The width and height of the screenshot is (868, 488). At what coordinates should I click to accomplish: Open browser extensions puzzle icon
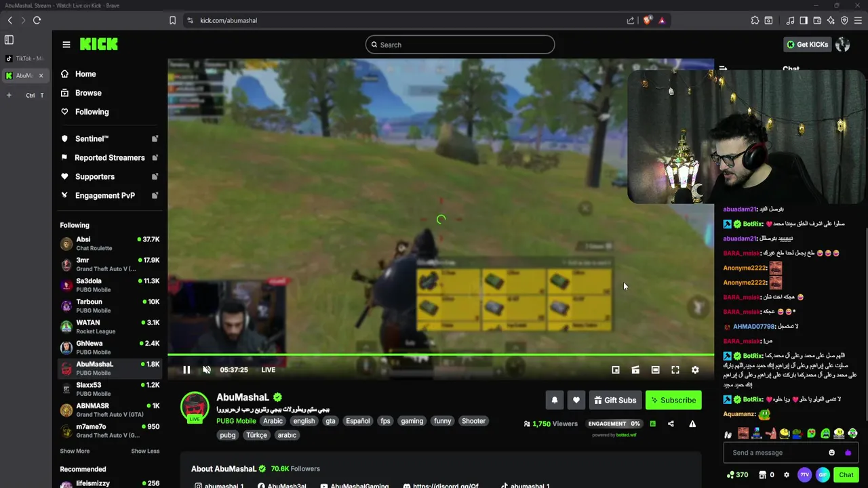pos(755,20)
